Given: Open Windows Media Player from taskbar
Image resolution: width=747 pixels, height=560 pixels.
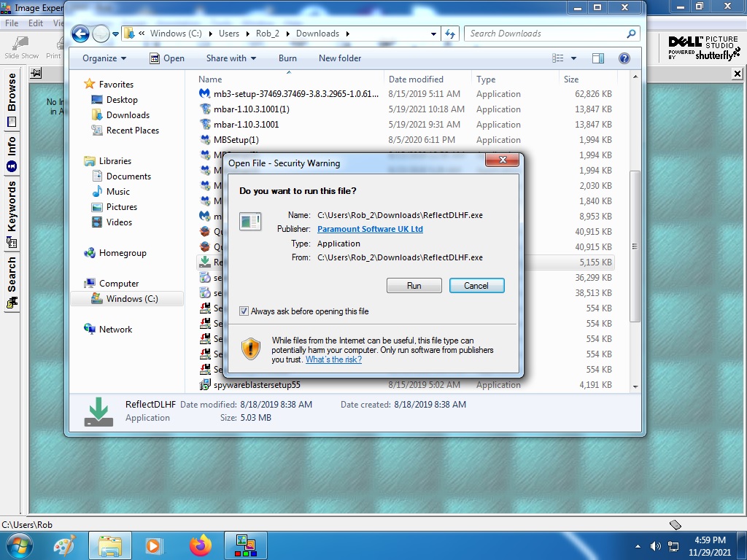Looking at the screenshot, I should click(153, 545).
